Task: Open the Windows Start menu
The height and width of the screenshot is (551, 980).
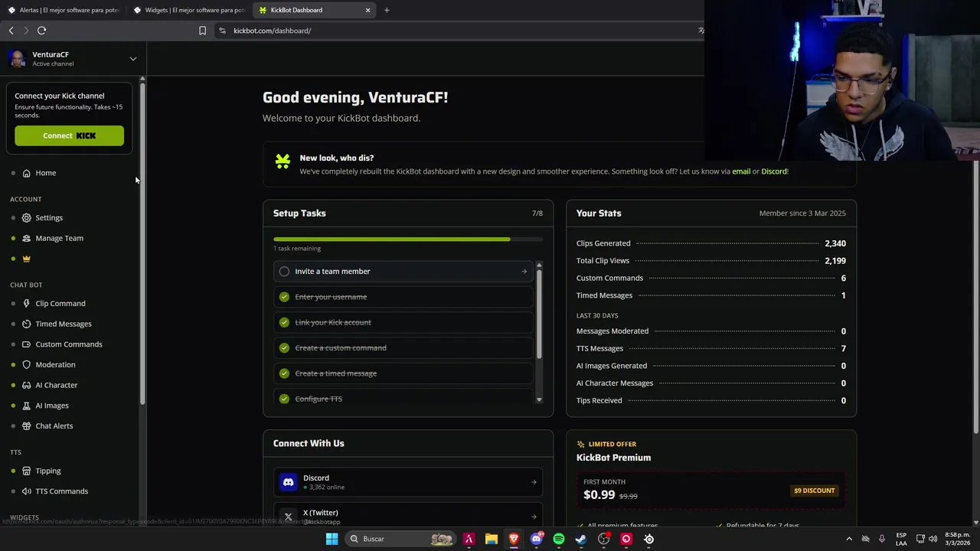Action: (332, 539)
